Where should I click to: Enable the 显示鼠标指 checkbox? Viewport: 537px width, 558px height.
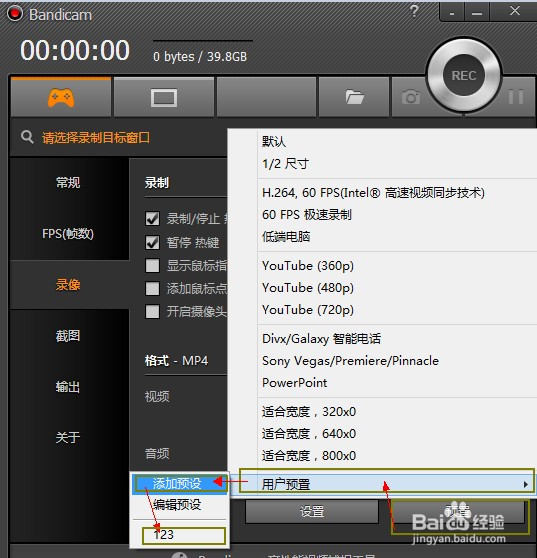(152, 265)
